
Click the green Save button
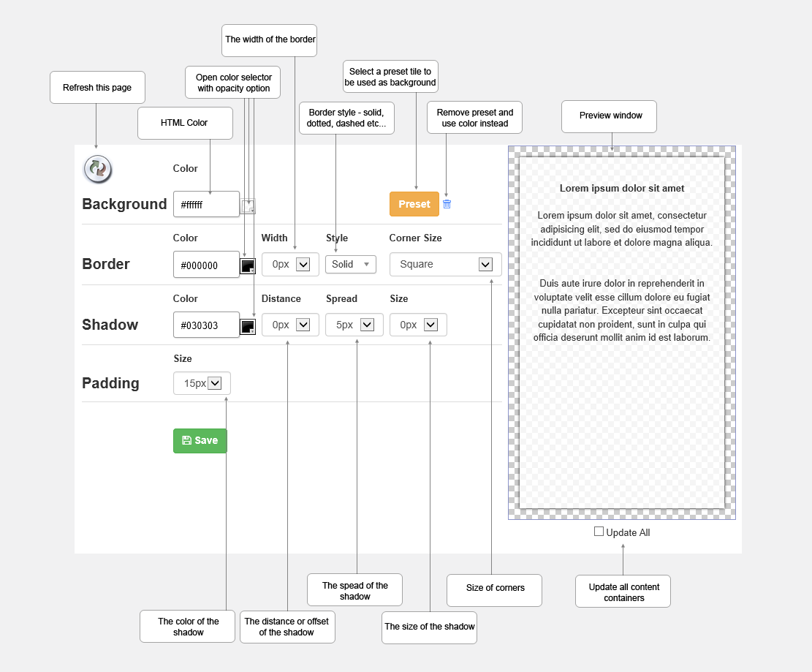200,441
